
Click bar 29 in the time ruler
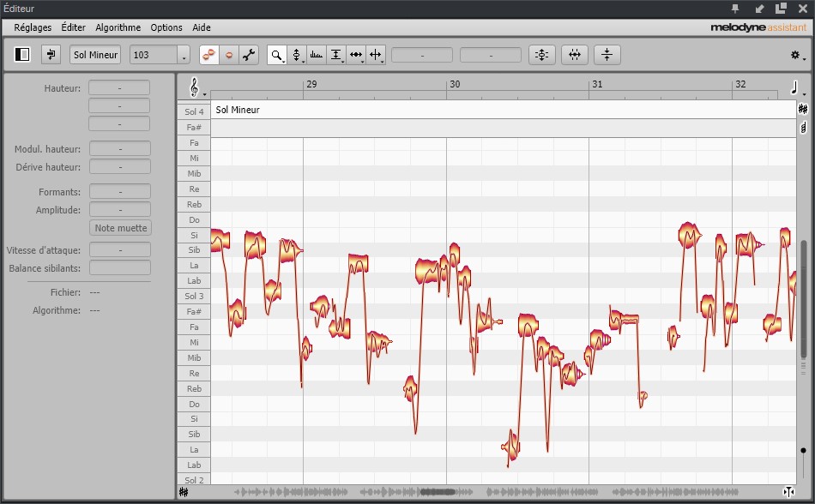(311, 84)
